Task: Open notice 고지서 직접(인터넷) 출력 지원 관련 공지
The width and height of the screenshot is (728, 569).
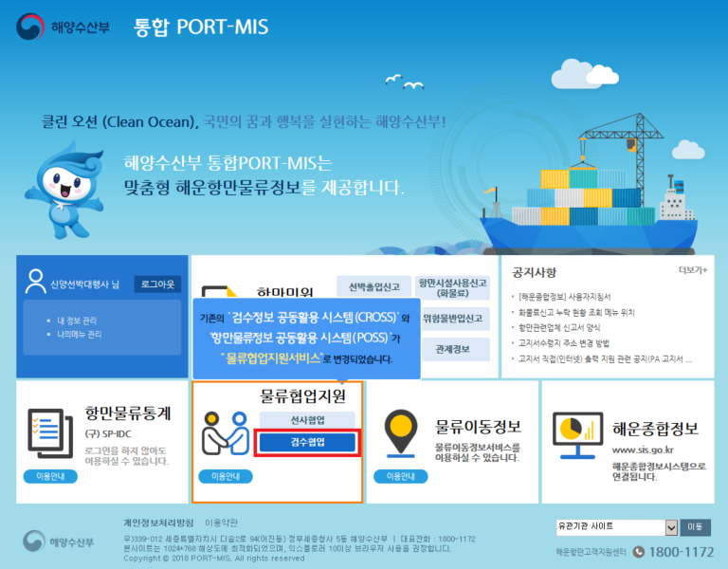Action: pyautogui.click(x=605, y=358)
